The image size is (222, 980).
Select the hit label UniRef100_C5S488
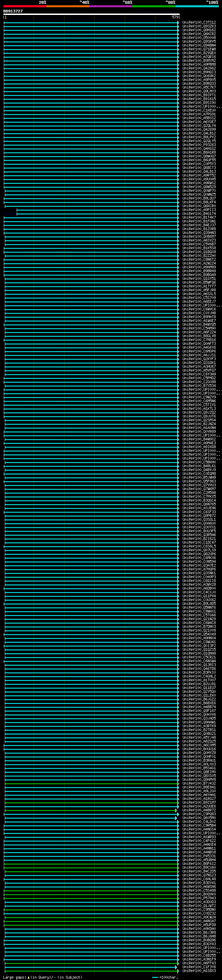199,890
